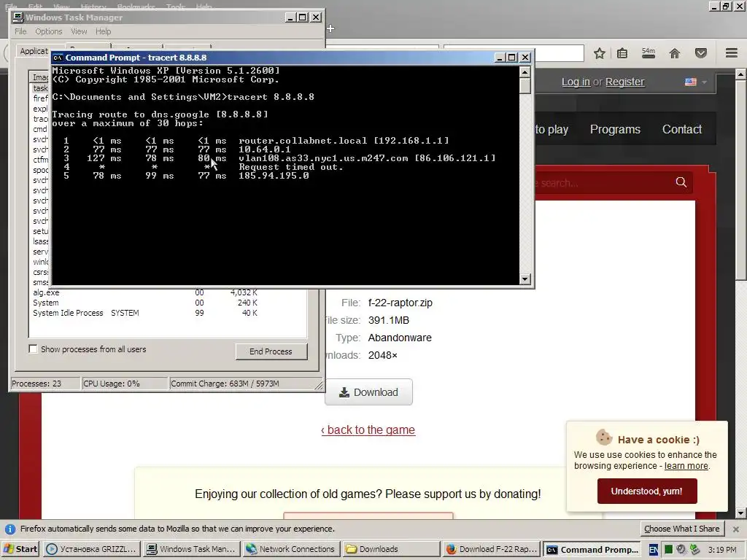747x560 pixels.
Task: Click the Command Prompt title bar icon
Action: tap(58, 58)
